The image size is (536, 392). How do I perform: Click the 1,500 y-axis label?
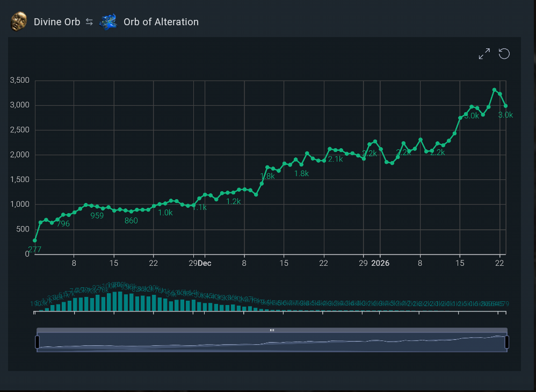[x=19, y=179]
